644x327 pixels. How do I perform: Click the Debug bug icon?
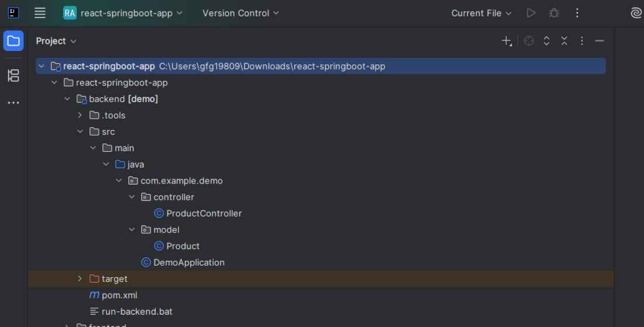coord(554,13)
